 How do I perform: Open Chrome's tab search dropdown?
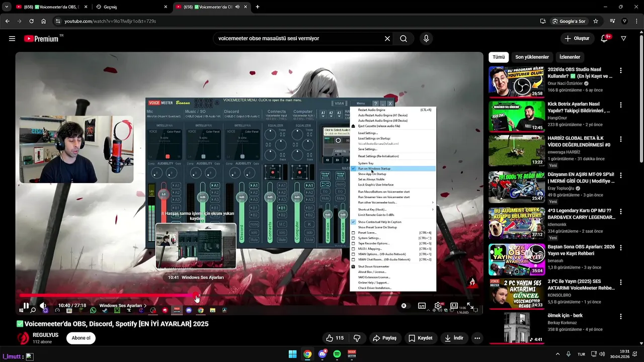click(7, 7)
